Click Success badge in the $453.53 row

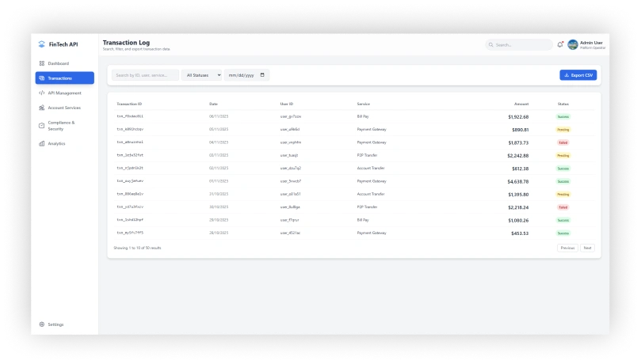click(563, 233)
